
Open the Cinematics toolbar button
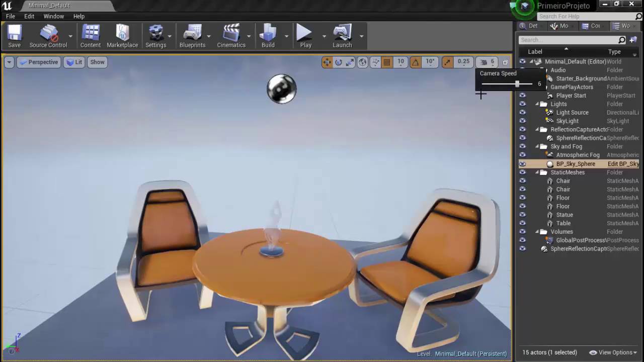(231, 36)
